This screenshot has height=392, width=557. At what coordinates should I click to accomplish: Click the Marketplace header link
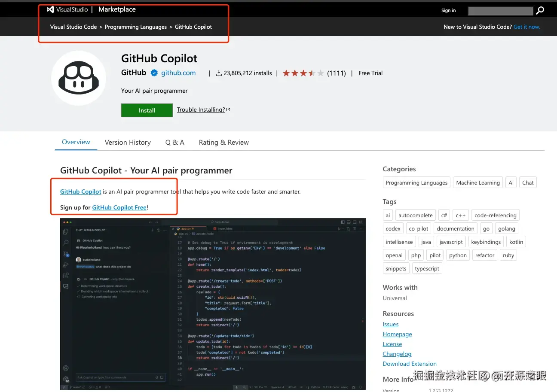117,9
